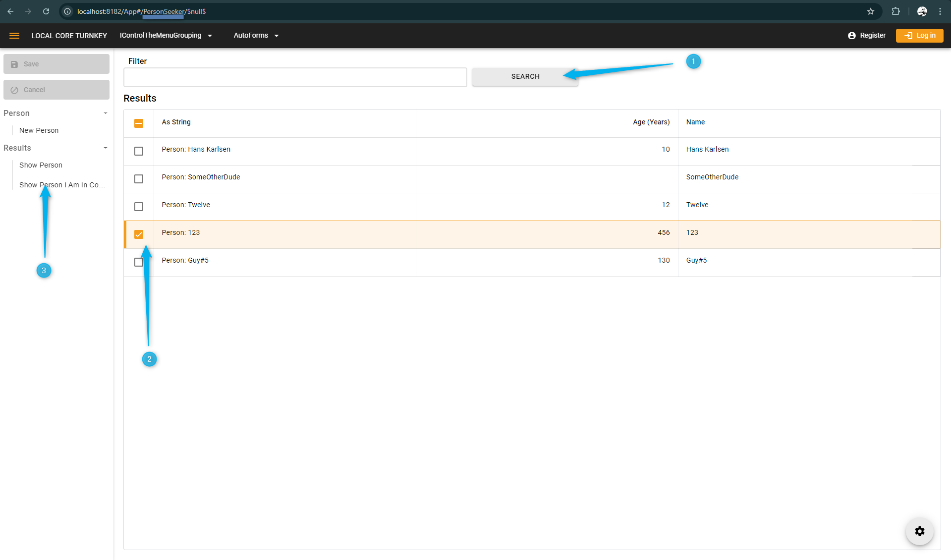Choose Show Person in the Results section
This screenshot has width=951, height=560.
[x=41, y=165]
